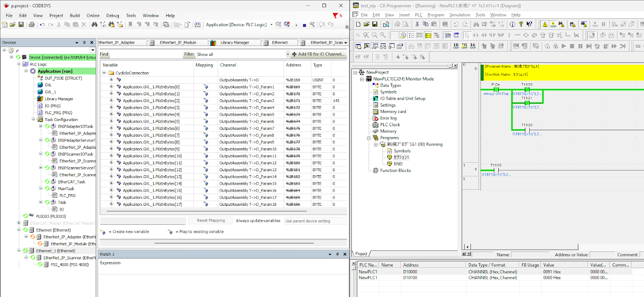This screenshot has width=644, height=297.
Task: Select PLC_PRG (PRG) in device tree
Action: [58, 113]
